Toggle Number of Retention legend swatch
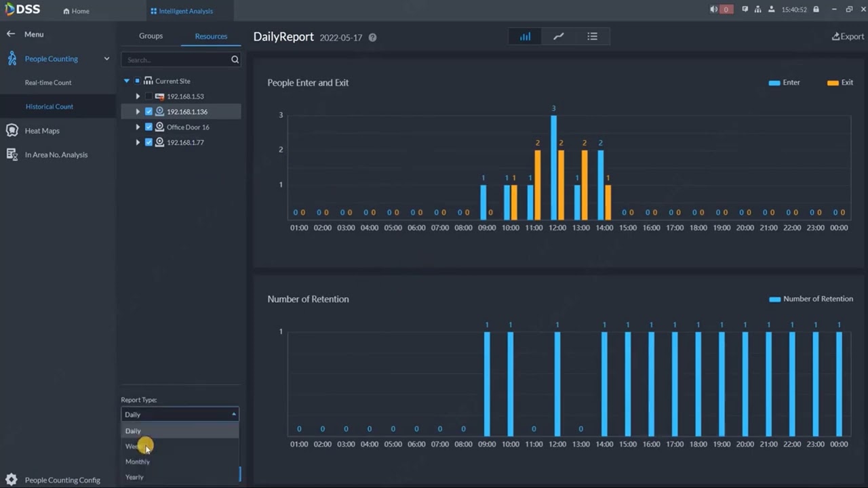The width and height of the screenshot is (868, 488). (x=774, y=299)
